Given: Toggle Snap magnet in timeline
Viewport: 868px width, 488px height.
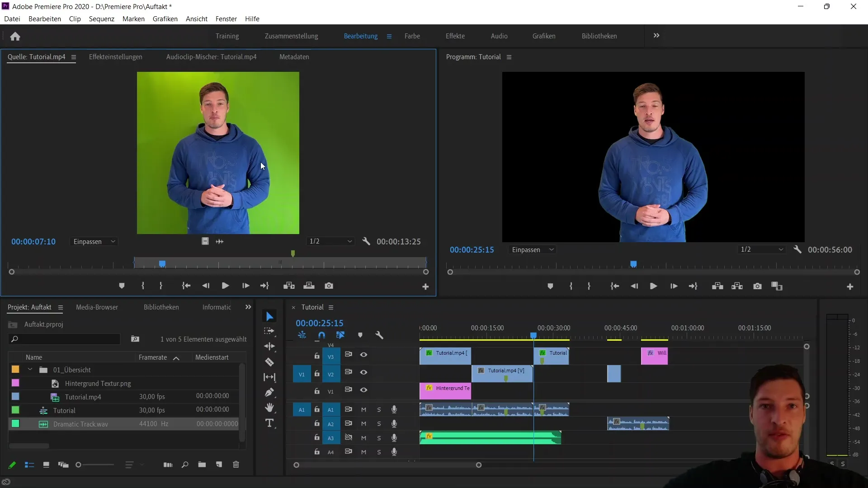Looking at the screenshot, I should (321, 335).
